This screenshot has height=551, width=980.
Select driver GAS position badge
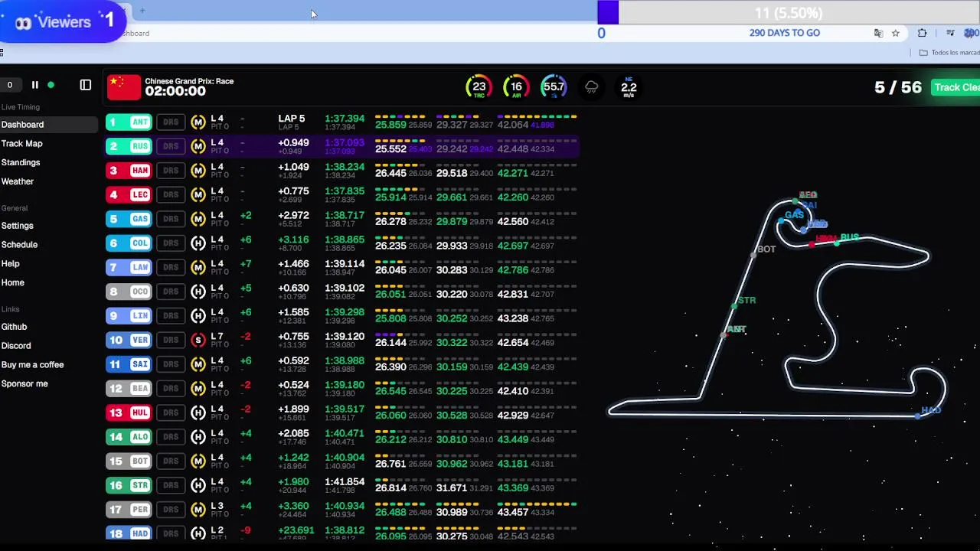(129, 219)
